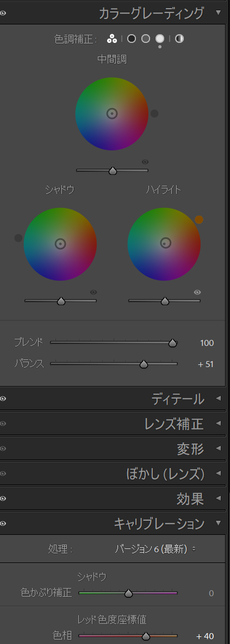This screenshot has width=230, height=644.
Task: Click the 変形 panel title
Action: pyautogui.click(x=190, y=449)
